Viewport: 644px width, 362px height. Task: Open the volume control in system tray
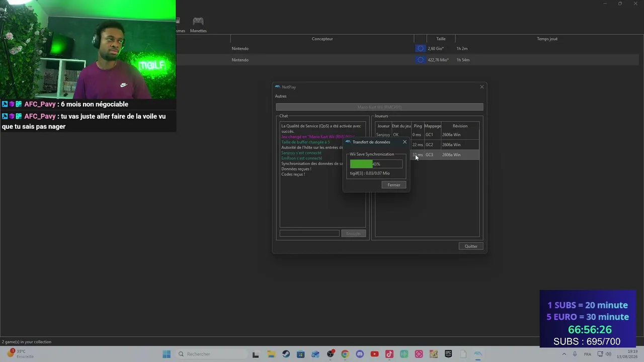[609, 354]
